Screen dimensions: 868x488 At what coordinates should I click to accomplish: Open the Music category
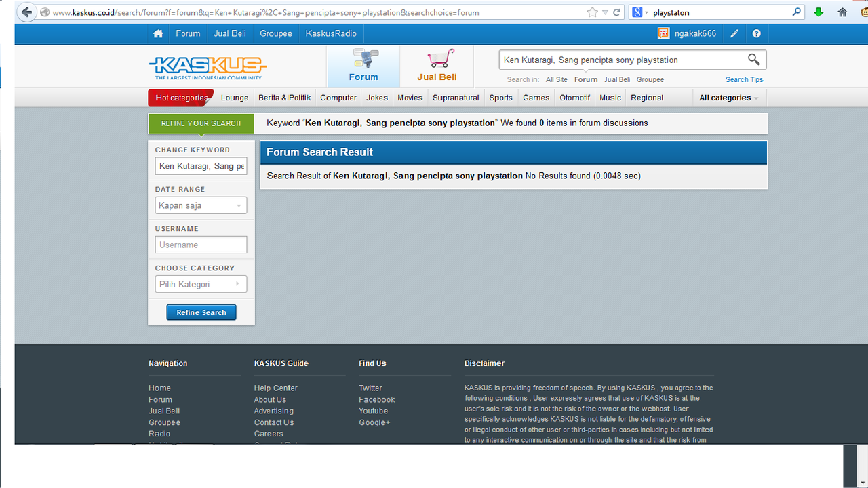point(610,98)
